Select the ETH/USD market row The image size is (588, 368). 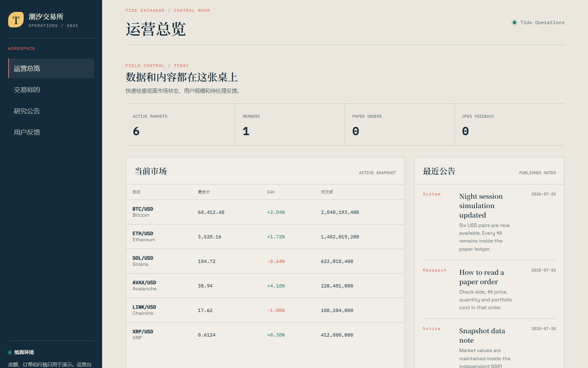pyautogui.click(x=265, y=237)
